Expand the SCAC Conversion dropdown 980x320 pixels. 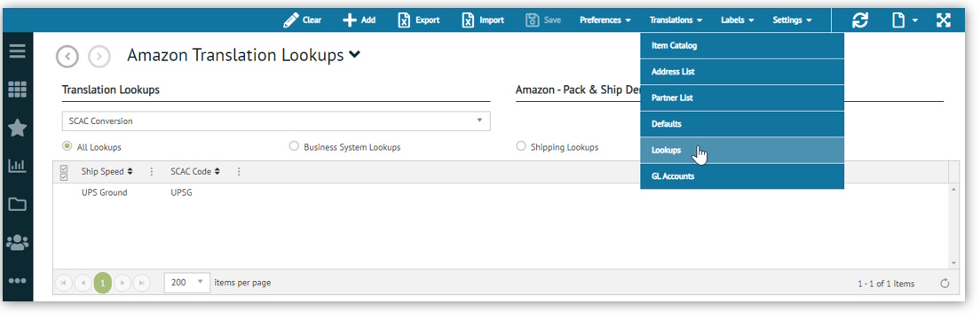pos(275,121)
